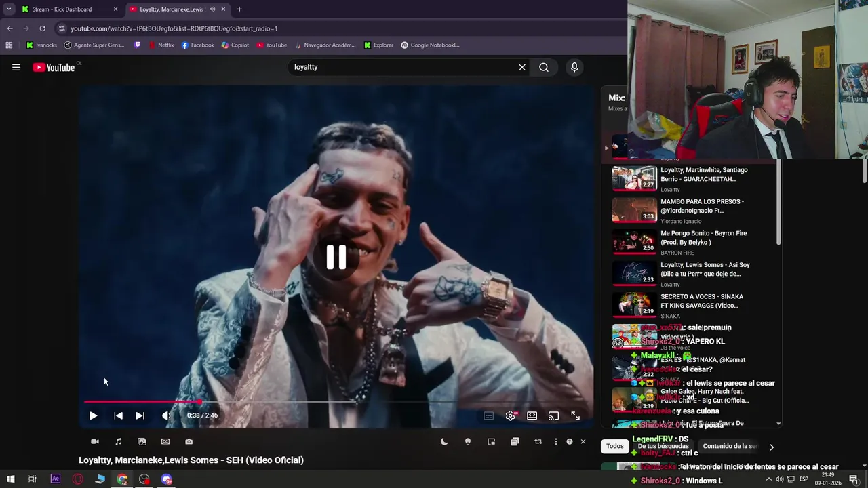Open a new browser tab

coord(239,9)
